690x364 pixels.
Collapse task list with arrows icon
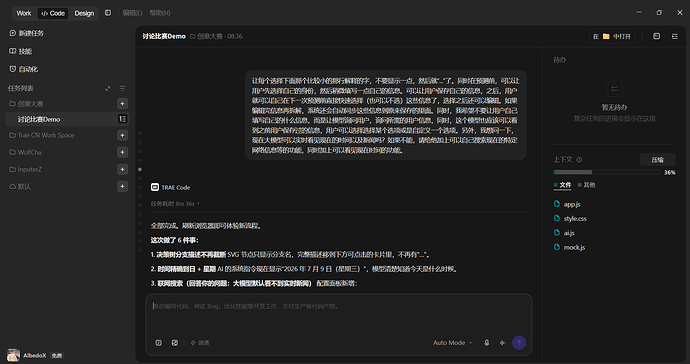coord(108,88)
